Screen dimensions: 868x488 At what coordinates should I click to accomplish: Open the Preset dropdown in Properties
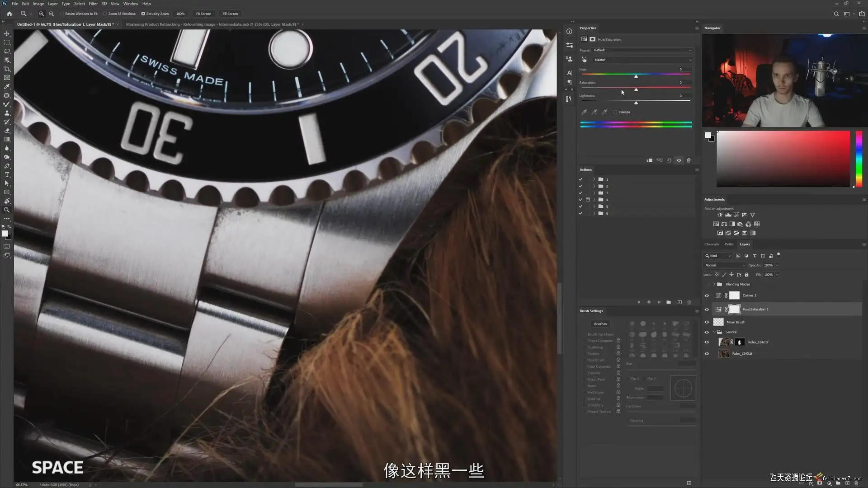(x=642, y=50)
